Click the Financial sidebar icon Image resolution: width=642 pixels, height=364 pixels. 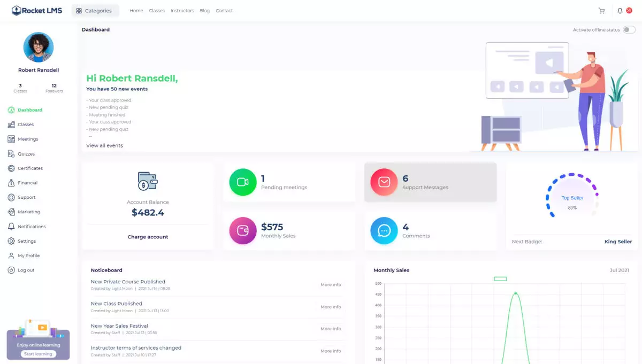click(11, 183)
